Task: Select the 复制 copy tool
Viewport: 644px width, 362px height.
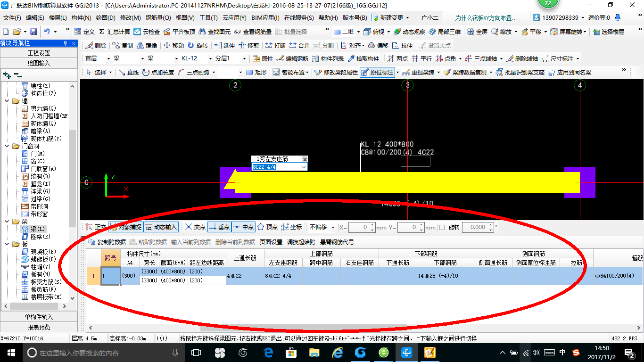Action: pos(123,45)
